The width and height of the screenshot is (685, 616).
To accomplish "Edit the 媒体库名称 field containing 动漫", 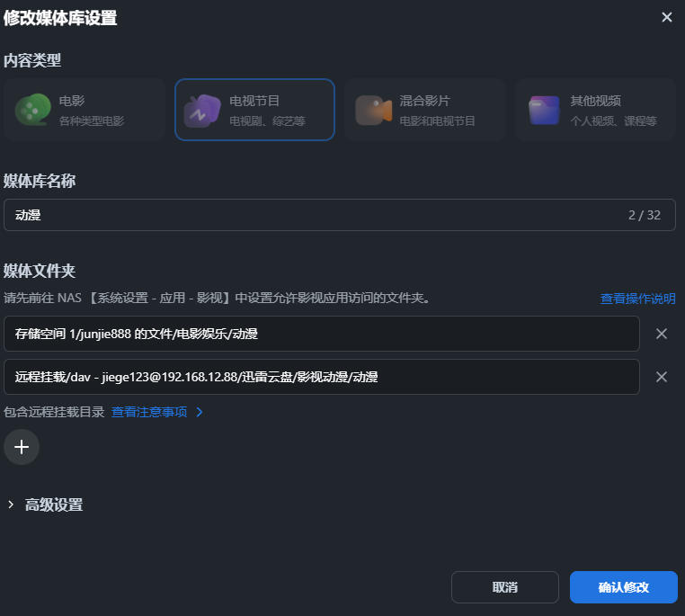I will pyautogui.click(x=340, y=215).
